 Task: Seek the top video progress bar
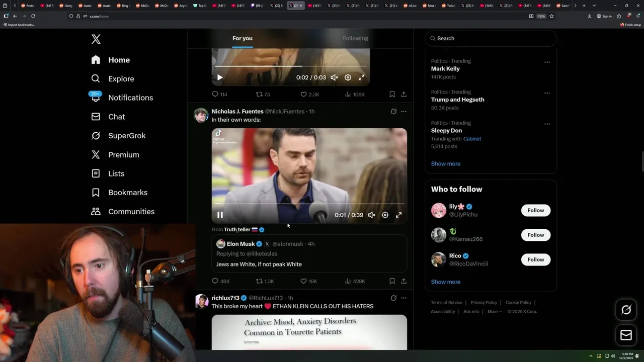(290, 66)
